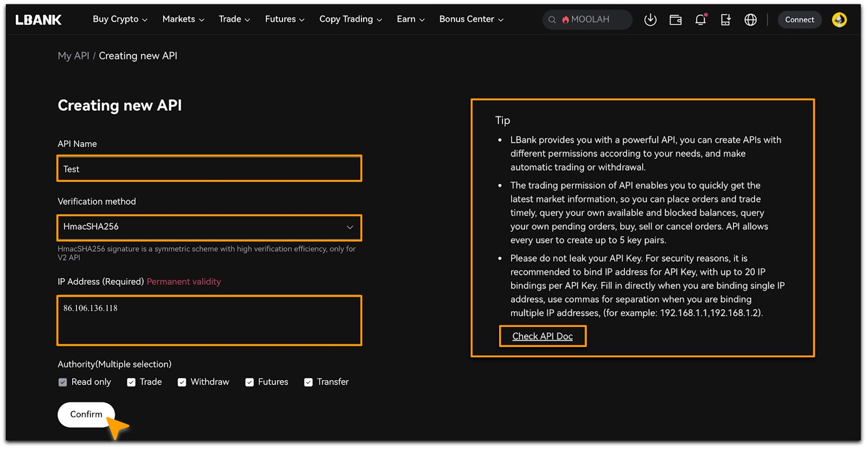Open the Copy Trading dropdown
Viewport: 868px width, 449px height.
pyautogui.click(x=350, y=20)
